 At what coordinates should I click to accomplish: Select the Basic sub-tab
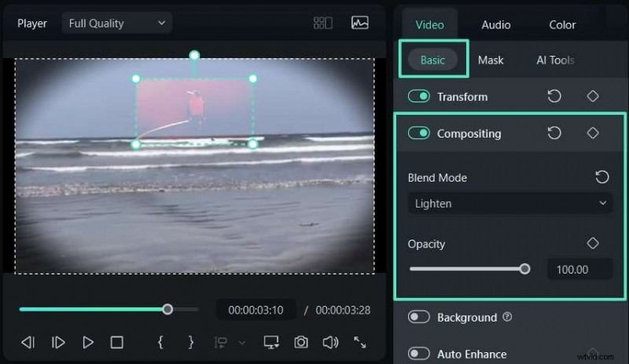click(432, 61)
